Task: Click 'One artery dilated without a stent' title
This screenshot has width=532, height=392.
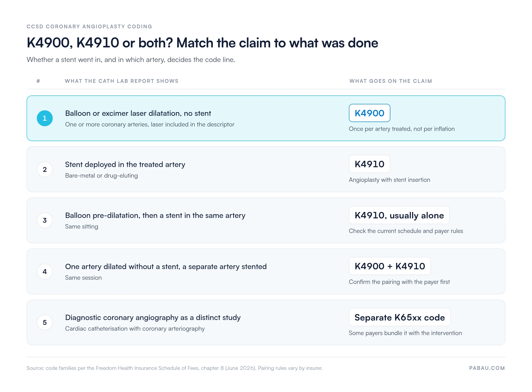Action: click(166, 267)
